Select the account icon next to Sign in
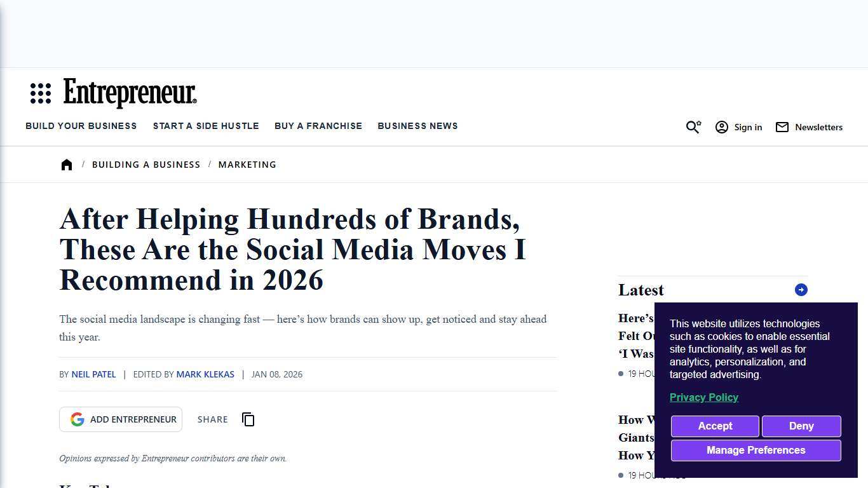 tap(722, 127)
